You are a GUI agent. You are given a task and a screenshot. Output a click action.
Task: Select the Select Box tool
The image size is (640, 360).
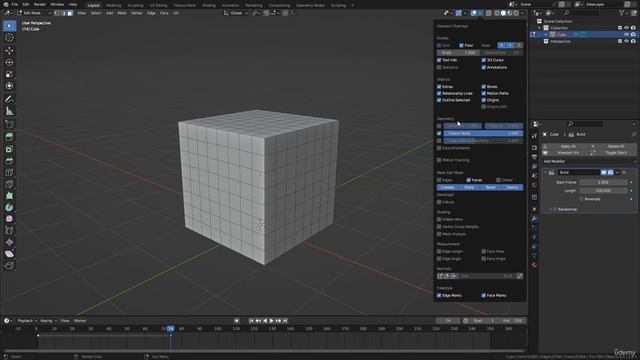pyautogui.click(x=9, y=26)
